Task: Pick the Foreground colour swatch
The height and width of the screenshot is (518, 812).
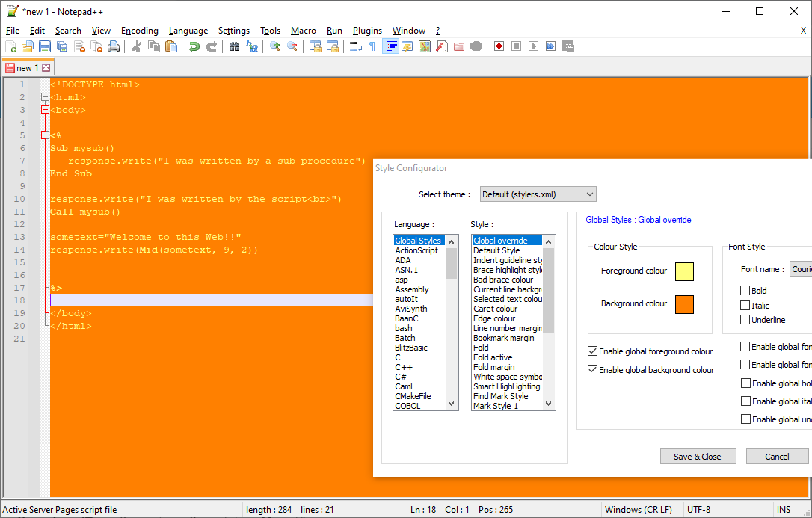Action: [684, 271]
